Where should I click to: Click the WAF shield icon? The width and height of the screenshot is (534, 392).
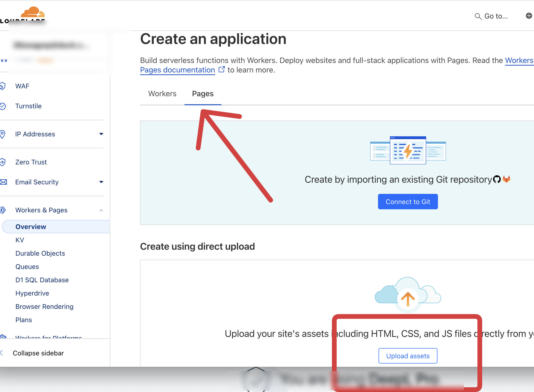pyautogui.click(x=3, y=86)
